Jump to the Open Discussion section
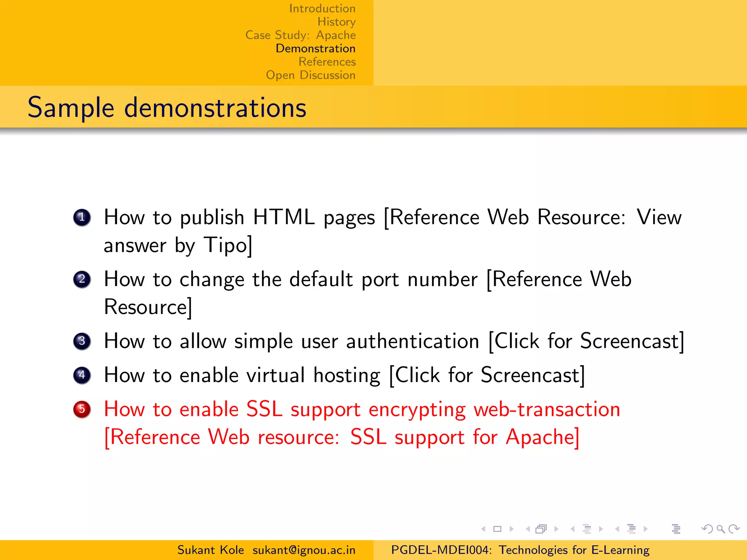The height and width of the screenshot is (560, 747). 310,75
